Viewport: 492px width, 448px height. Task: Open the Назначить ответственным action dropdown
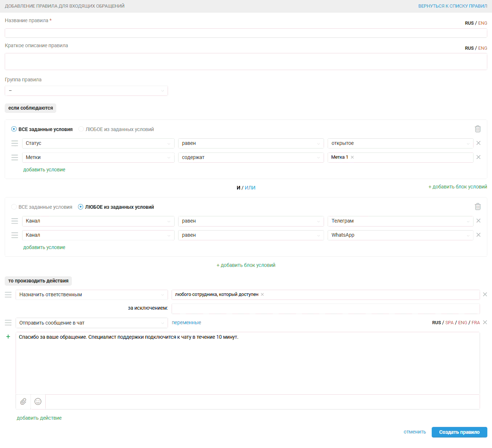91,295
